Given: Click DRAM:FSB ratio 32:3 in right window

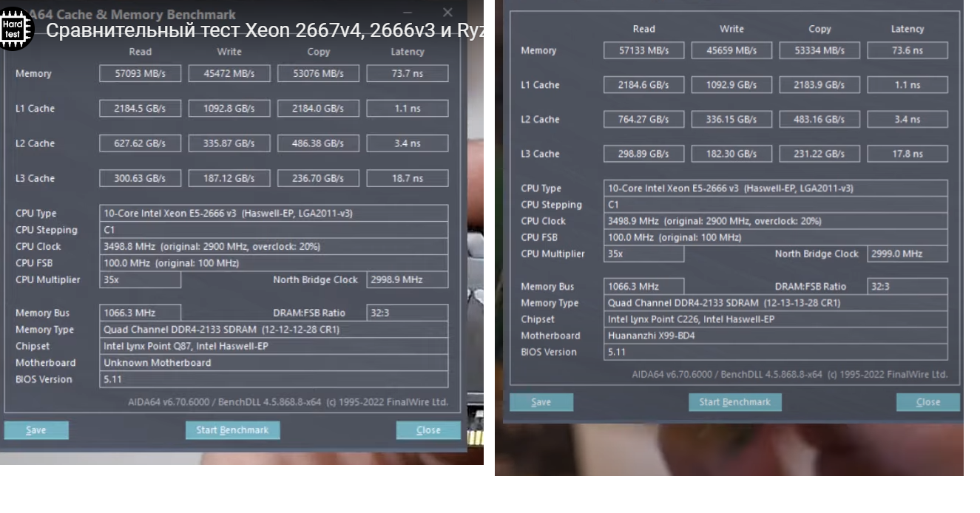Looking at the screenshot, I should (908, 286).
